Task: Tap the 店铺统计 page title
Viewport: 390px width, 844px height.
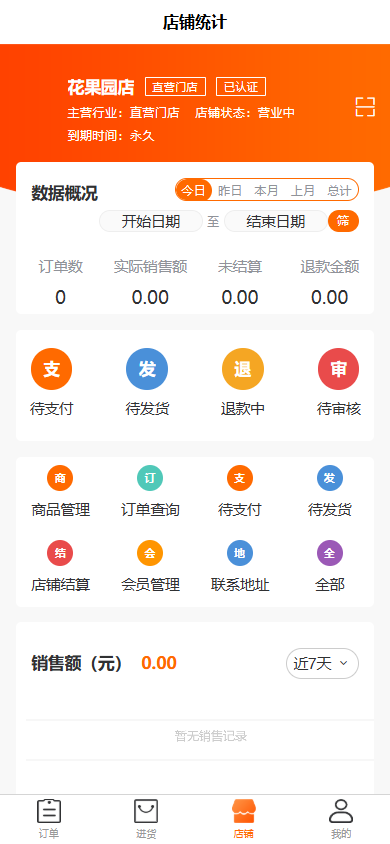Action: coord(195,22)
